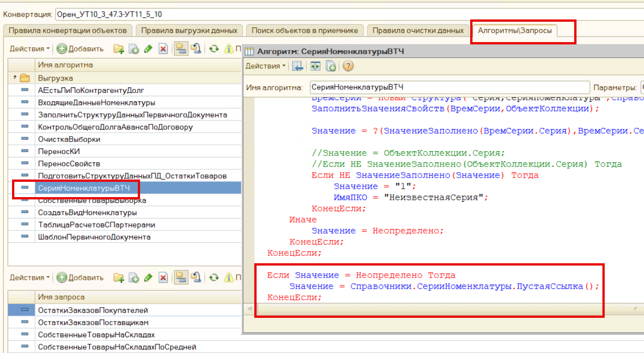Toggle hierarchical view in queries toolbar
644x353 pixels.
coord(180,278)
